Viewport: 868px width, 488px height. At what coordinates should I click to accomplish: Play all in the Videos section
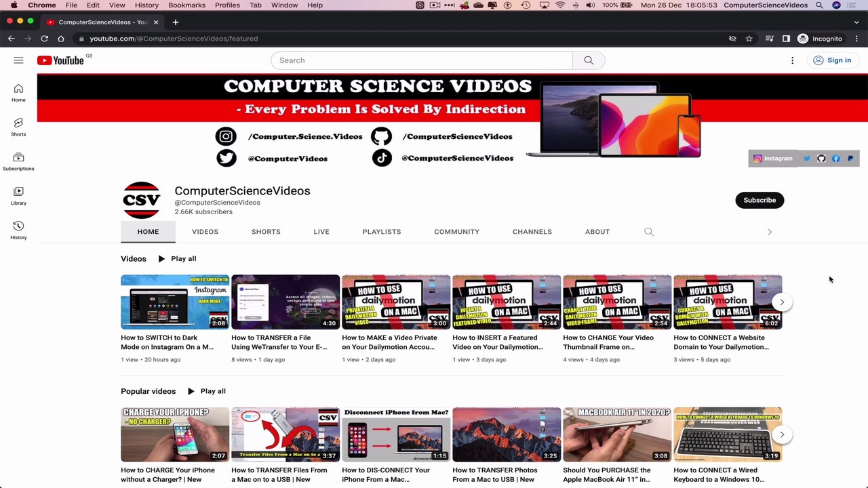click(177, 259)
